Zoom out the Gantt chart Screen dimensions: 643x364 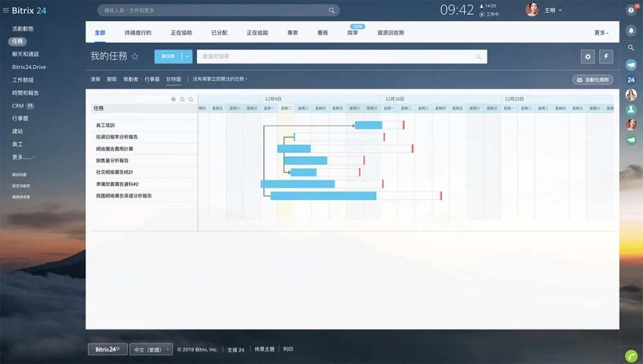pos(191,99)
